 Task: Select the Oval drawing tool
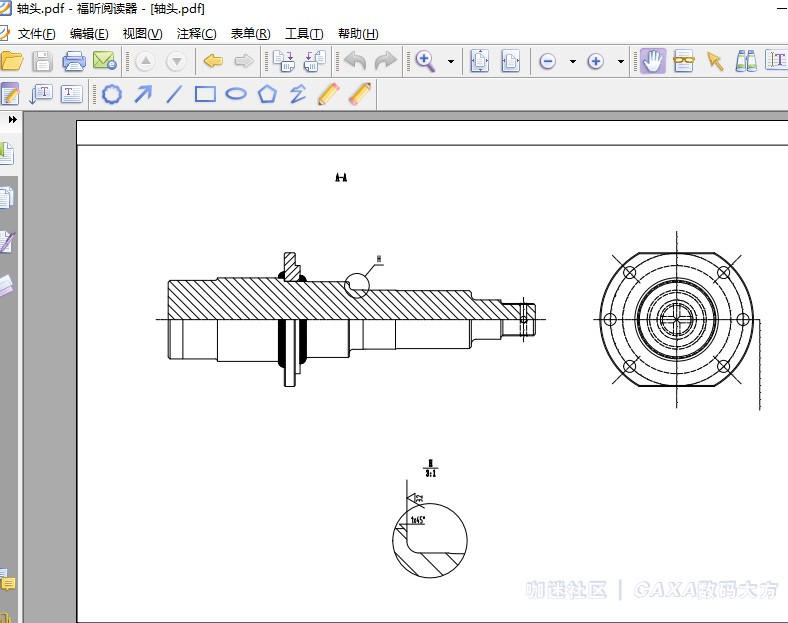pos(236,94)
